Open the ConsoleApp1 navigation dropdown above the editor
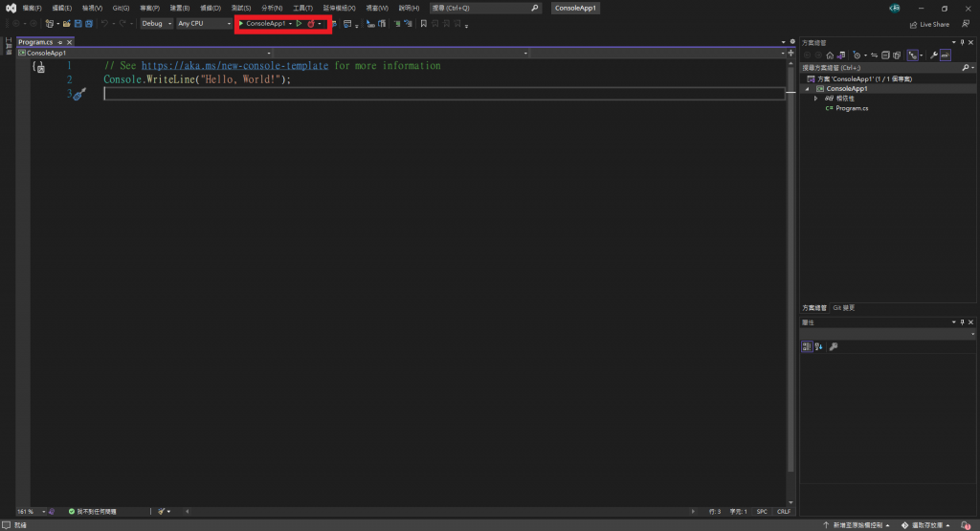The width and height of the screenshot is (980, 531). click(x=145, y=54)
